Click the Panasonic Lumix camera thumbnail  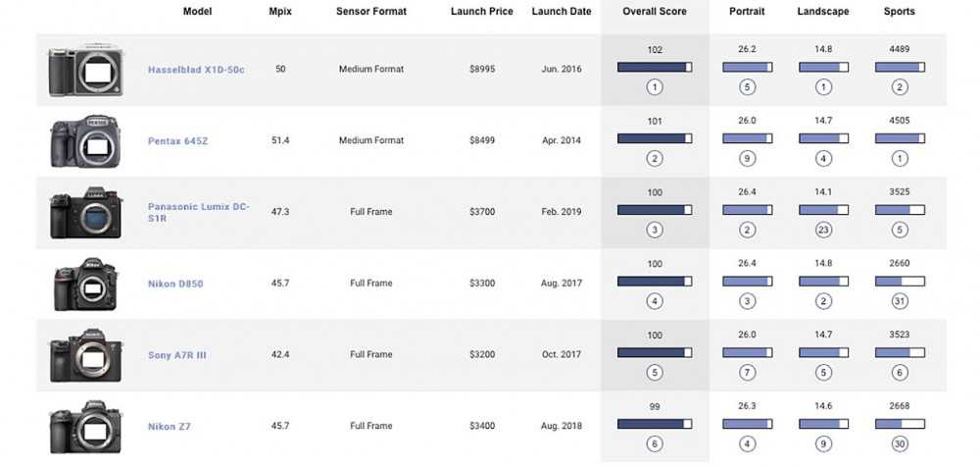[85, 213]
